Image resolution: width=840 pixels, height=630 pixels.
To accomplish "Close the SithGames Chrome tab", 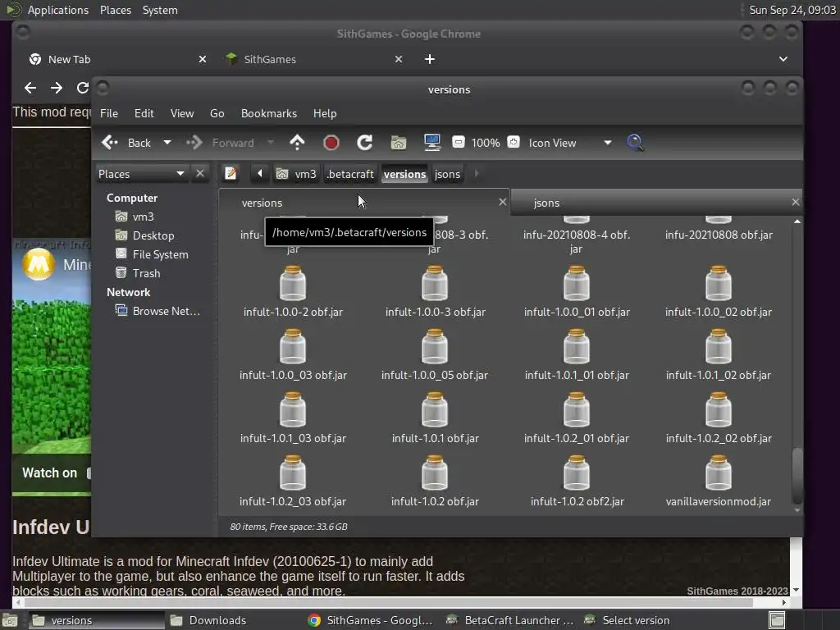I will pos(399,59).
